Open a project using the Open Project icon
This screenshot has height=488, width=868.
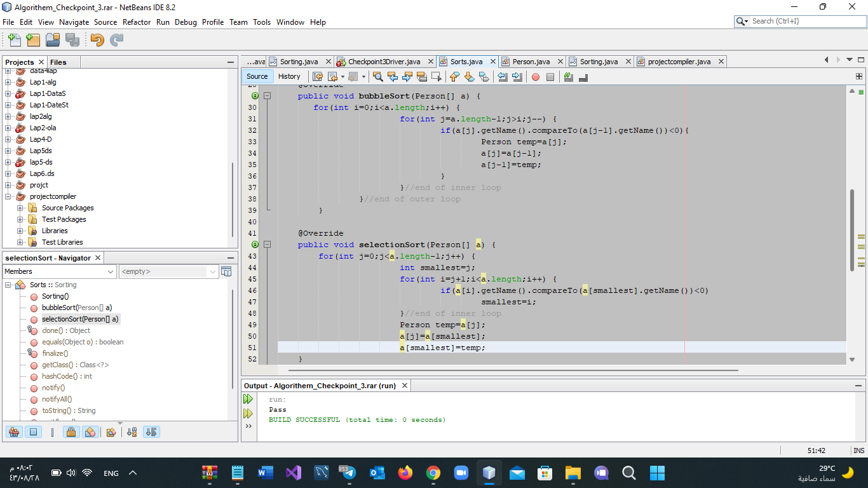click(53, 39)
